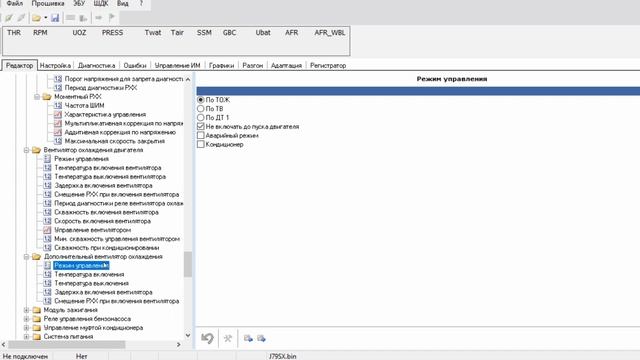Click the grayed arrow toolbar icon

[x=98, y=18]
